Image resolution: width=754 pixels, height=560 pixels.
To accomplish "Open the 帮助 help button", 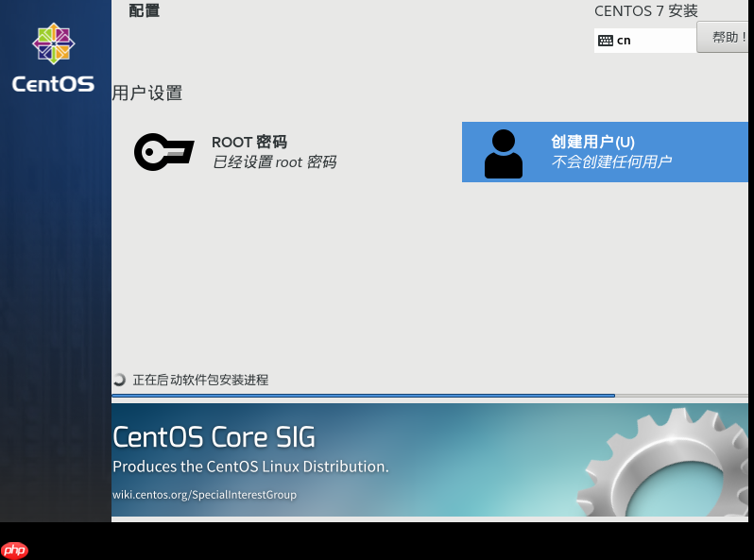I will point(725,37).
